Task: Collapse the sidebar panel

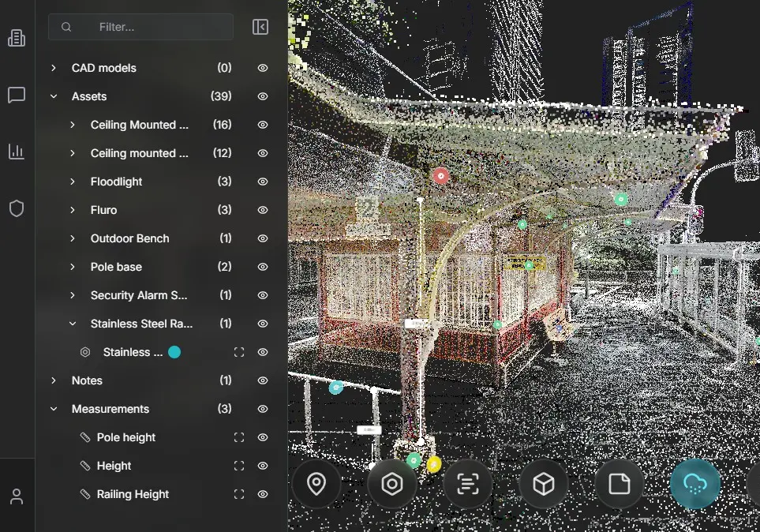Action: click(x=260, y=27)
